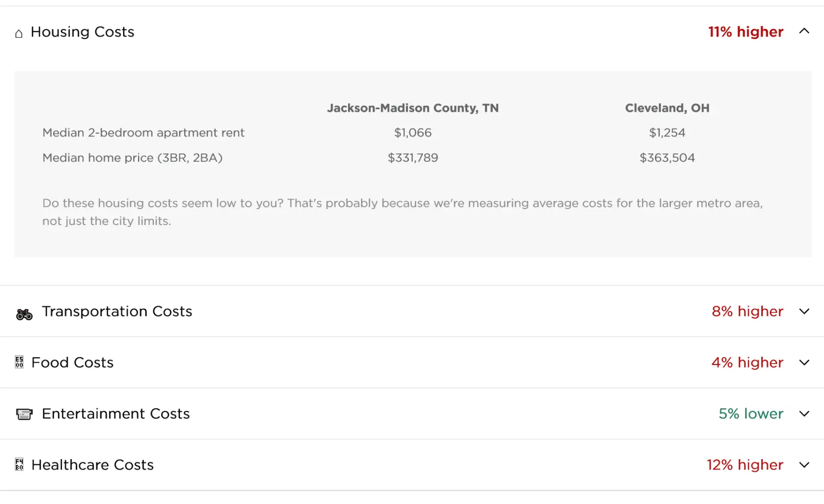Click the motorcycle icon for Transportation Costs
824x504 pixels.
pos(24,314)
